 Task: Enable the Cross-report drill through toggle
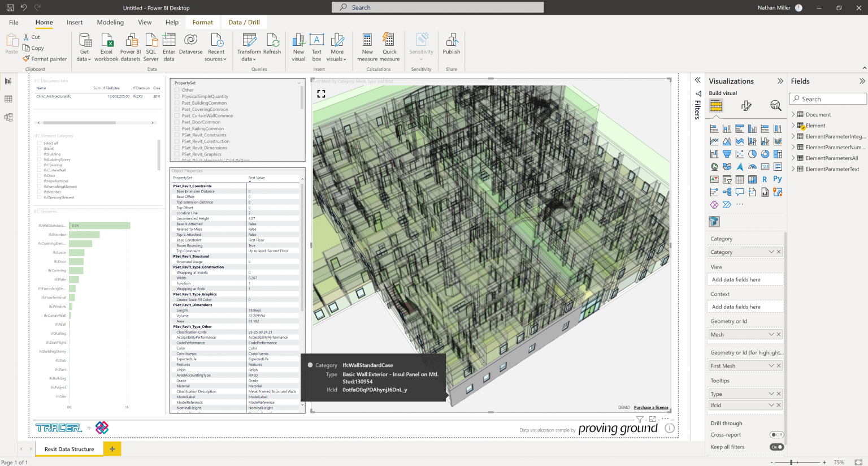[x=776, y=434]
